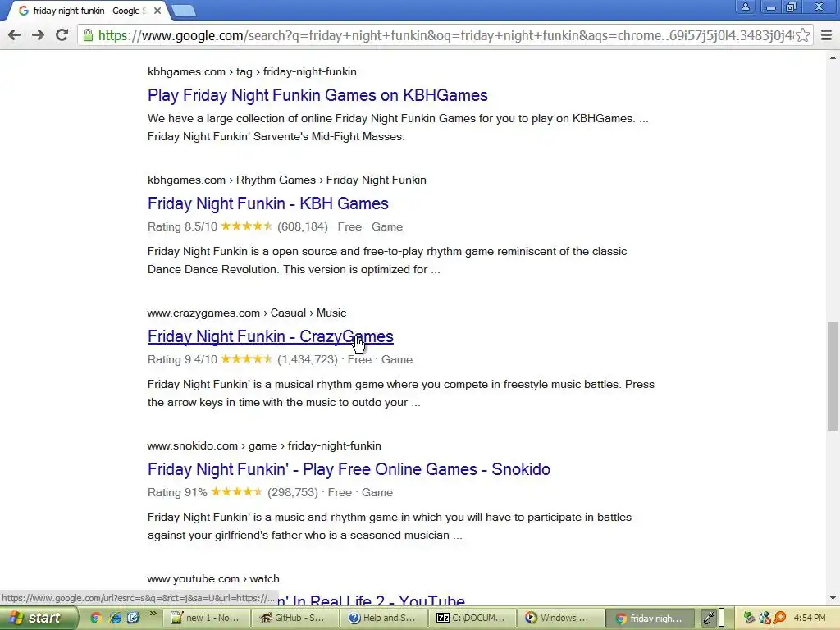840x630 pixels.
Task: Close the friday night funkin tab
Action: click(157, 10)
